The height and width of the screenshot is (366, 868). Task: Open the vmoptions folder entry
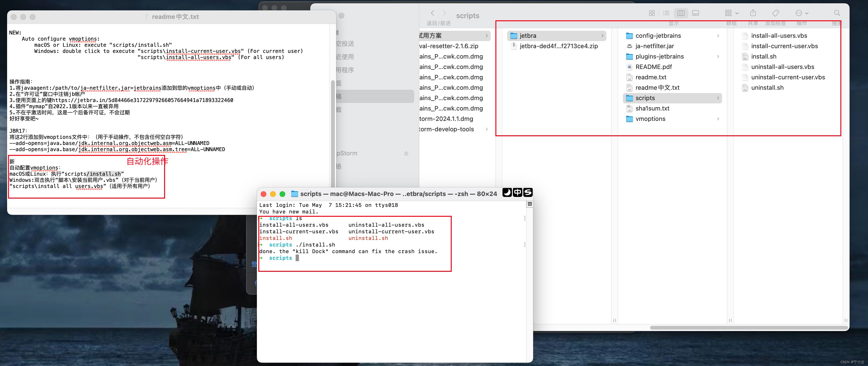pos(650,119)
